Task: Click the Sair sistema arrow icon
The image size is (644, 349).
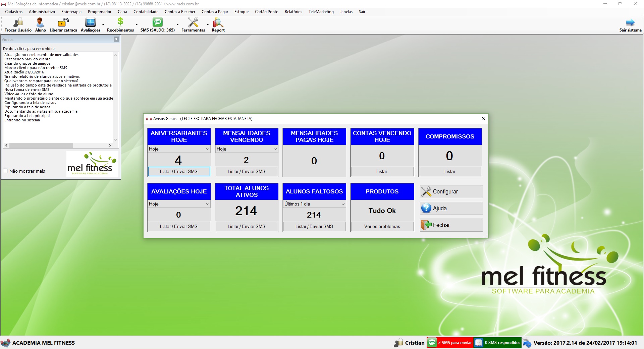Action: [x=630, y=23]
